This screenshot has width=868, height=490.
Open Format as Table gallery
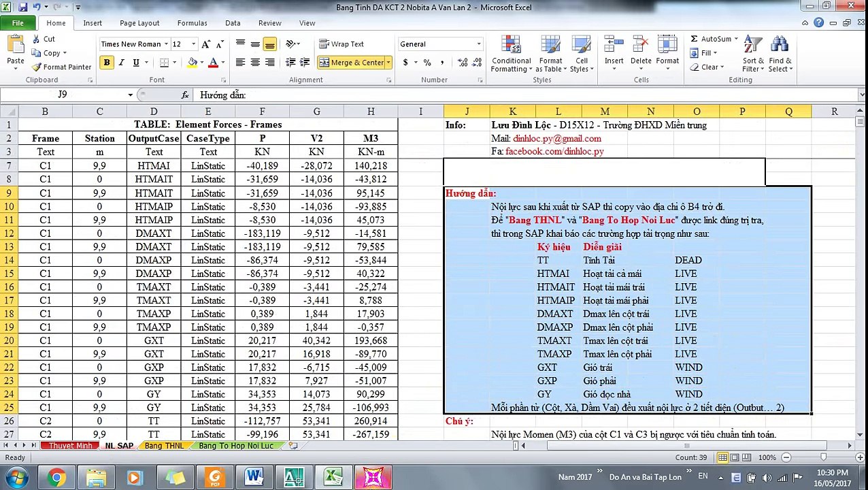point(550,54)
